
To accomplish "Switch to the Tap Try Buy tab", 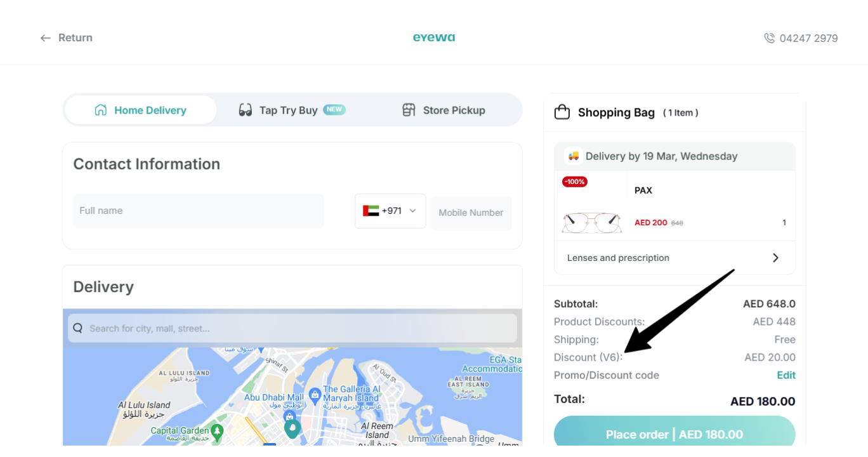I will (x=292, y=110).
